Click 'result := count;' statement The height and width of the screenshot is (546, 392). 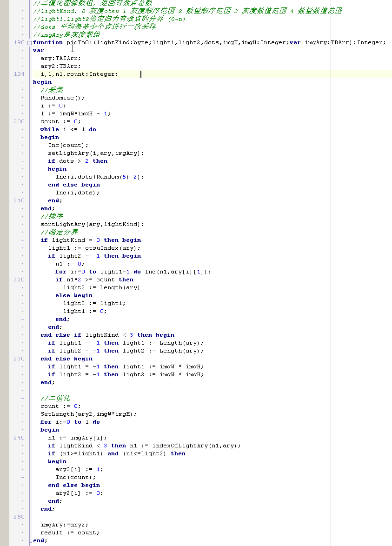click(70, 533)
